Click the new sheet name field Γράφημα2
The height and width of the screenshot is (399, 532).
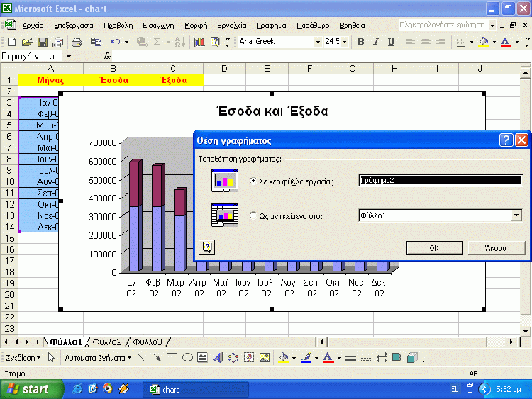coord(440,180)
